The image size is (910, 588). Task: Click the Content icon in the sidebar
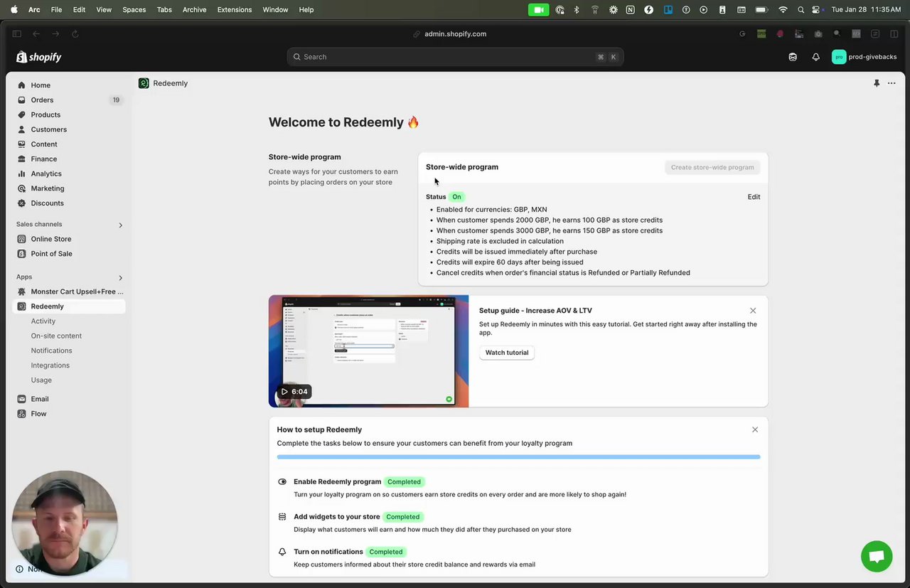(x=21, y=144)
